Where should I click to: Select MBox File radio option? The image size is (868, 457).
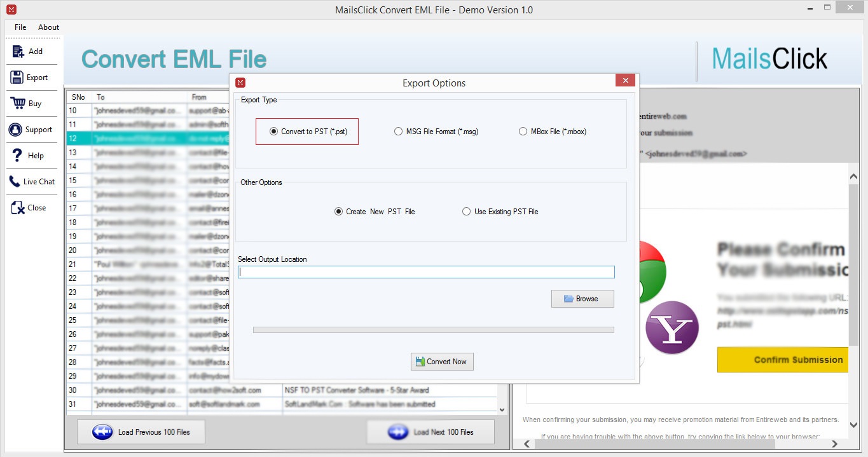click(x=523, y=132)
